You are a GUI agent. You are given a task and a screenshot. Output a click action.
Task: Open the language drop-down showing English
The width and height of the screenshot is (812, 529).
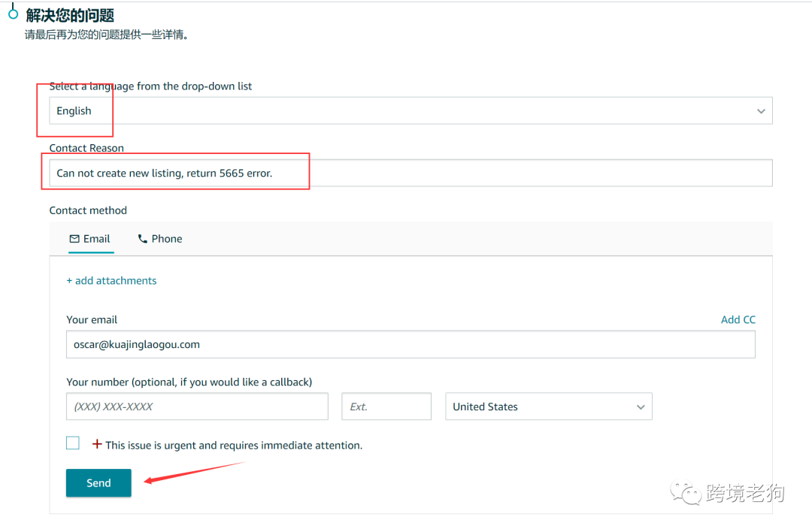(411, 110)
